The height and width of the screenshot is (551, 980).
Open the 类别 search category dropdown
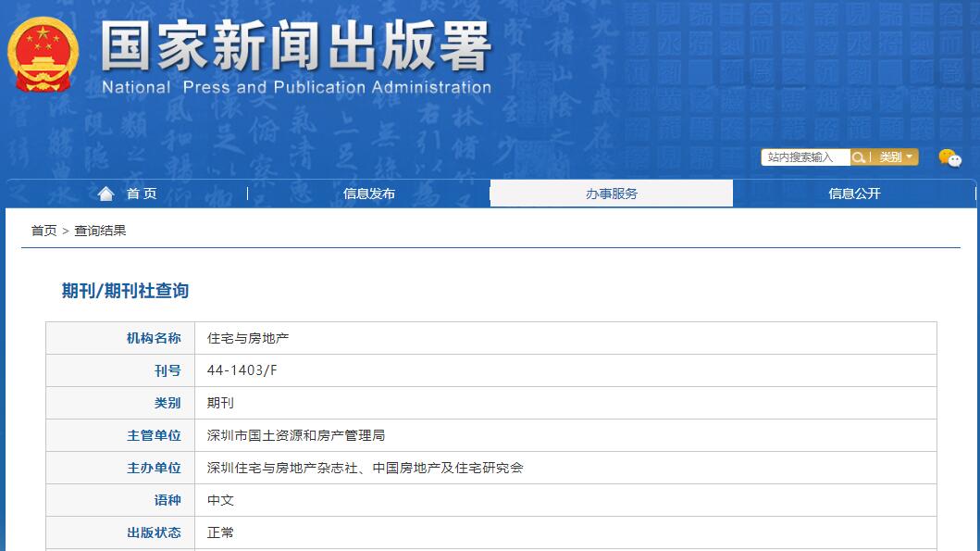[x=896, y=157]
